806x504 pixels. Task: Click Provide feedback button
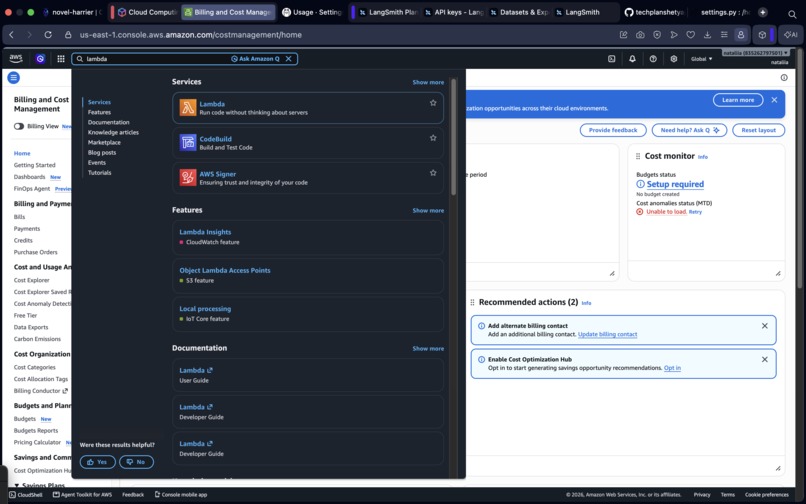tap(613, 130)
